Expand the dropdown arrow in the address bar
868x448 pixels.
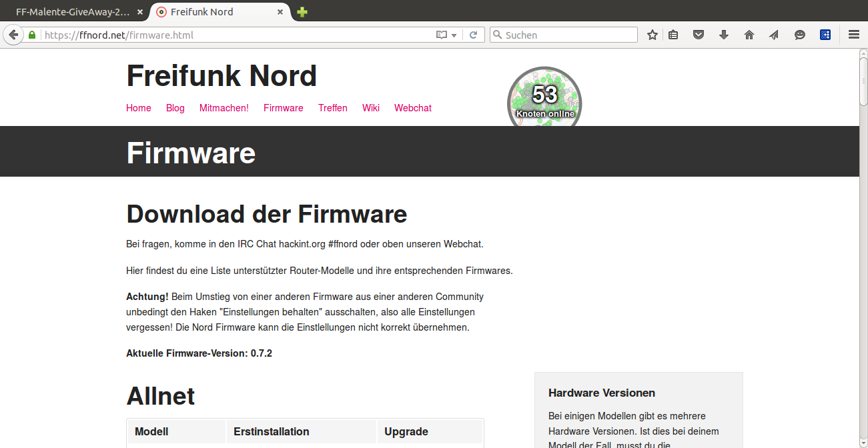[454, 35]
